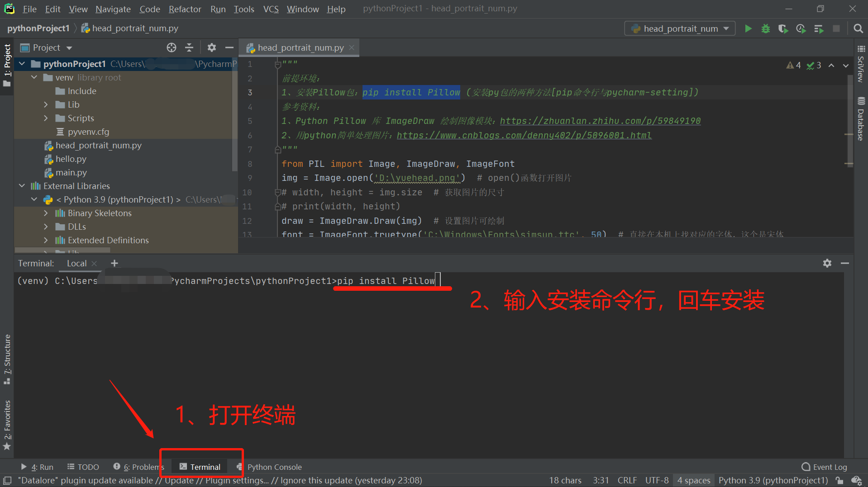Screen dimensions: 868x487
Task: Run the head_portrait_num configuration
Action: click(748, 28)
